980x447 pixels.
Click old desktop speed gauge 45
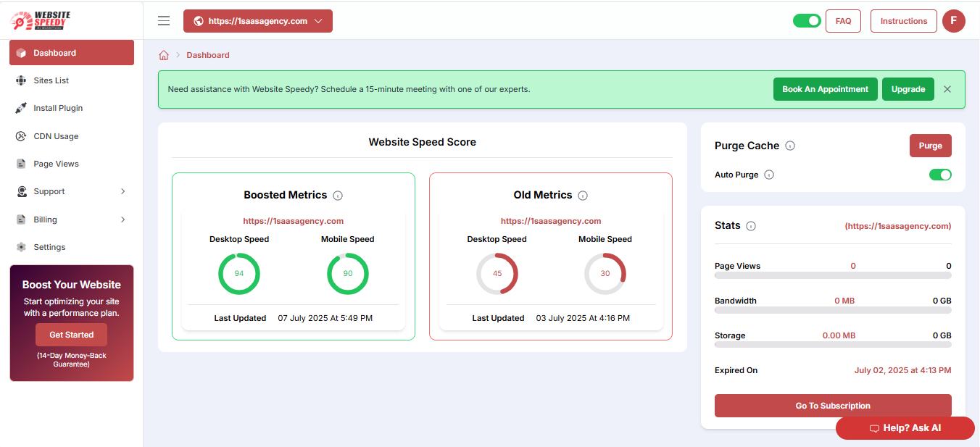click(x=497, y=274)
